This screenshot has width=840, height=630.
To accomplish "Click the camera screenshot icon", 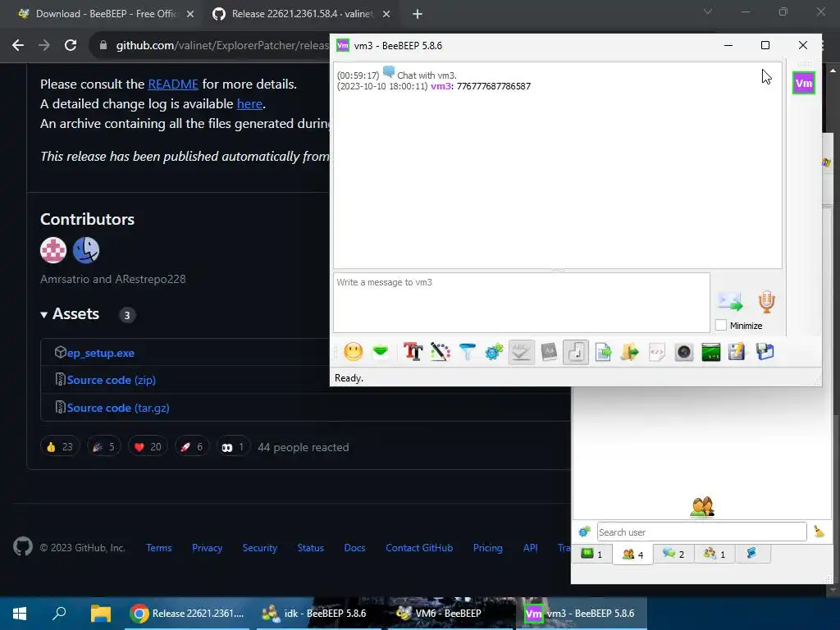I will point(684,352).
